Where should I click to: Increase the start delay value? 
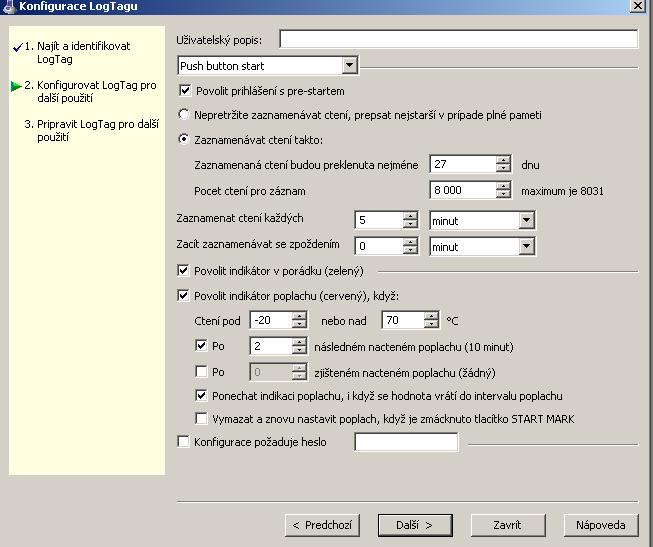410,242
